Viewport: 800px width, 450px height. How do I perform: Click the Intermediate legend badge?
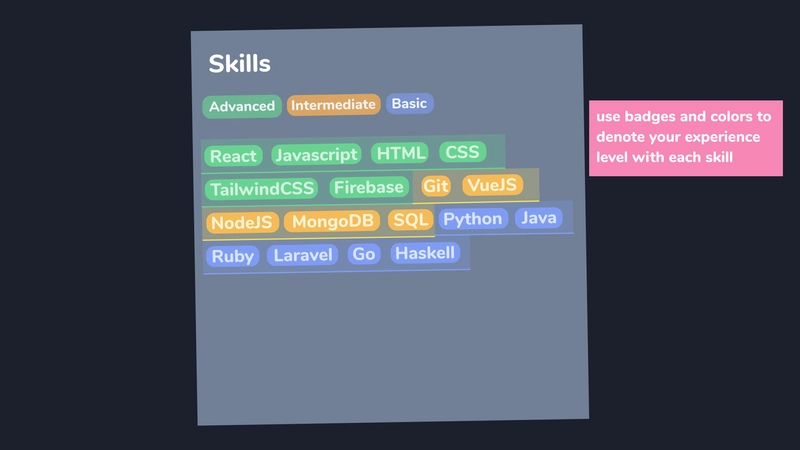(334, 105)
